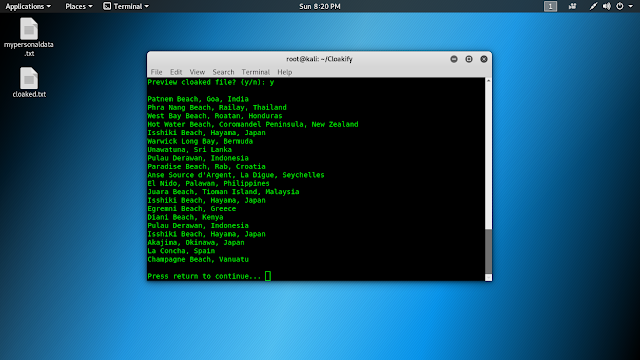Viewport: 640px width, 360px height.
Task: Click the terminal cursor block after the prompt
Action: (268, 276)
